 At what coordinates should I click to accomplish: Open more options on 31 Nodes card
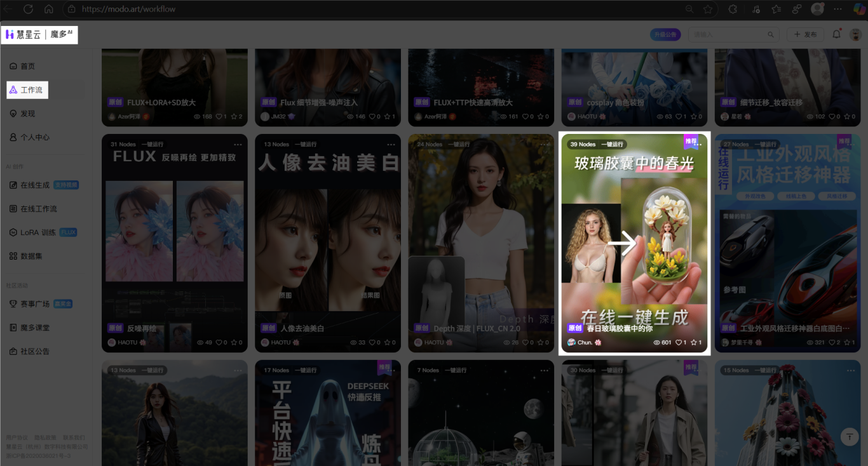[x=238, y=144]
